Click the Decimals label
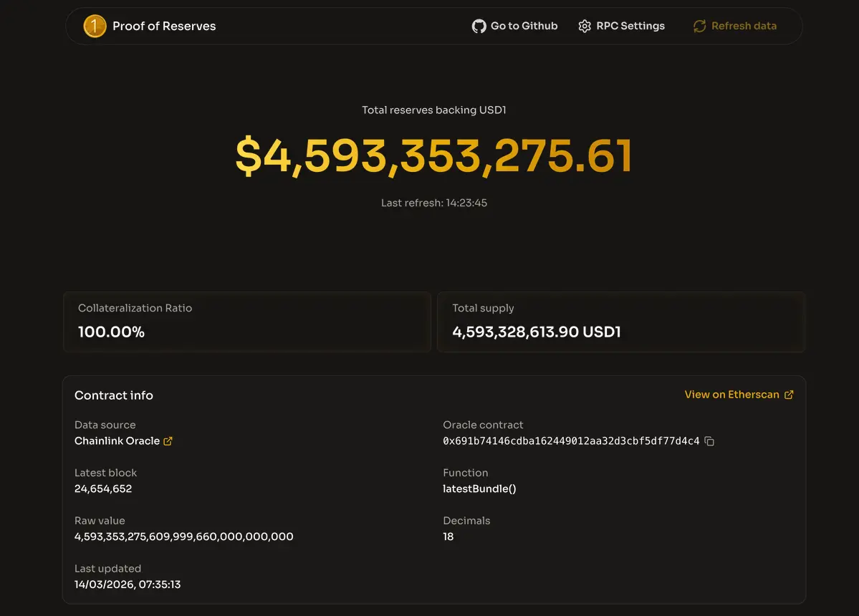 tap(466, 521)
